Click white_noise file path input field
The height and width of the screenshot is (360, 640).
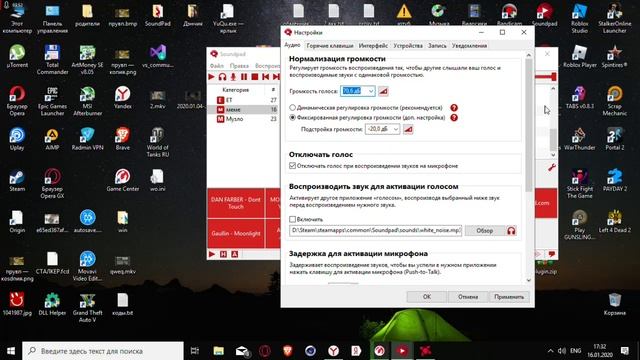click(x=376, y=231)
